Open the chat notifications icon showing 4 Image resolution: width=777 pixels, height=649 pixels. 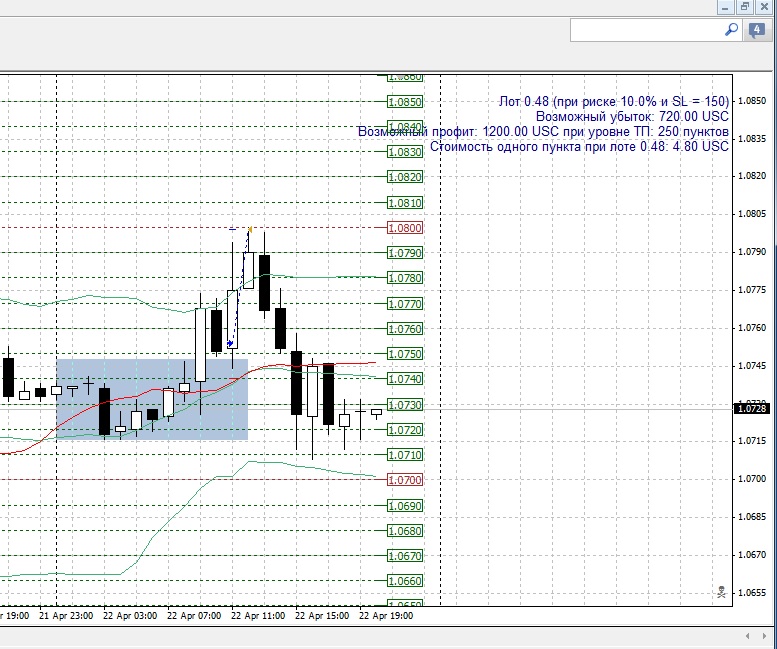[x=756, y=30]
